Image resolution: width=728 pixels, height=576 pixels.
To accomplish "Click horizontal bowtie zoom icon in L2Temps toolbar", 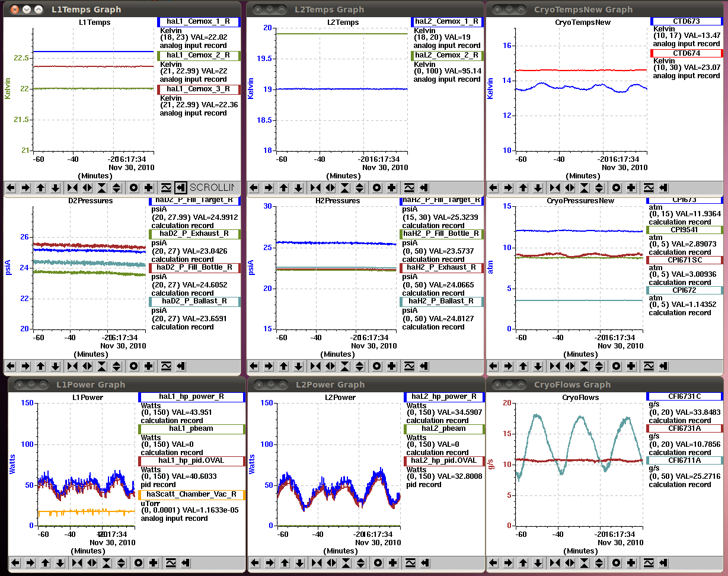I will (x=315, y=188).
